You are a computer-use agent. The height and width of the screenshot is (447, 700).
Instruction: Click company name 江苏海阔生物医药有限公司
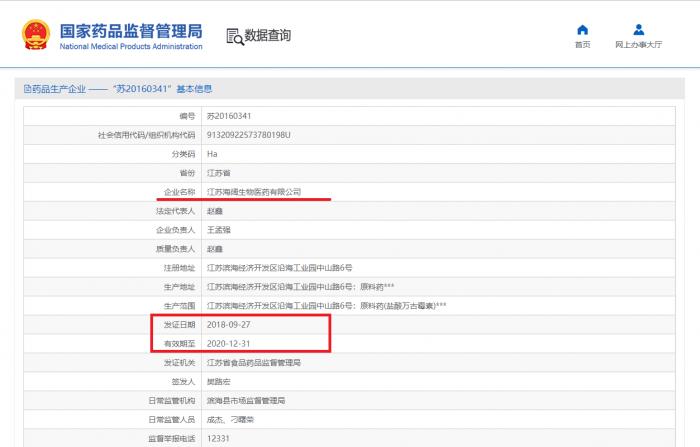point(253,192)
